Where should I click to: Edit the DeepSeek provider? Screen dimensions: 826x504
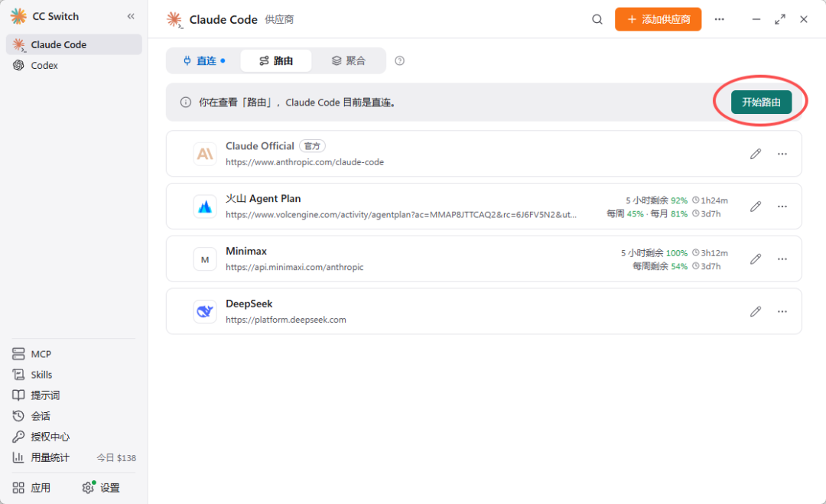coord(756,312)
